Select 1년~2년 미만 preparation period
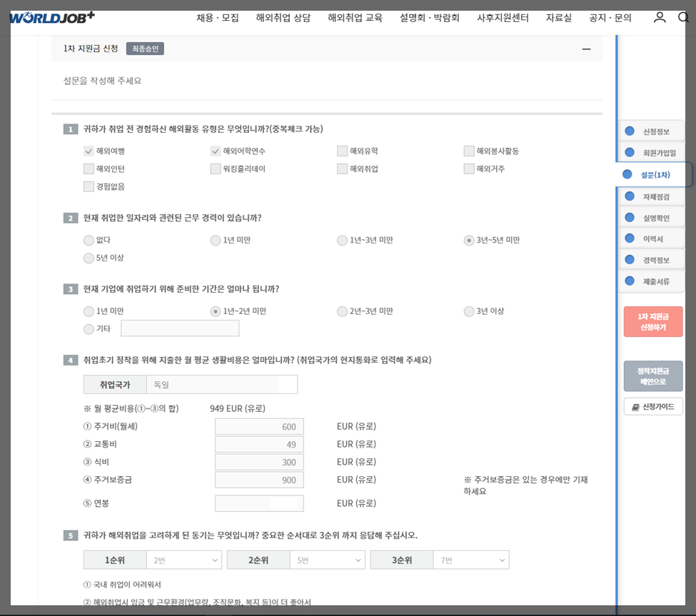This screenshot has height=616, width=696. (216, 311)
